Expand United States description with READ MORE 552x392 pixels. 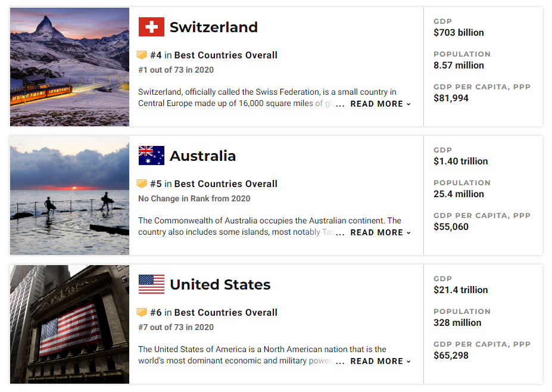coord(380,361)
